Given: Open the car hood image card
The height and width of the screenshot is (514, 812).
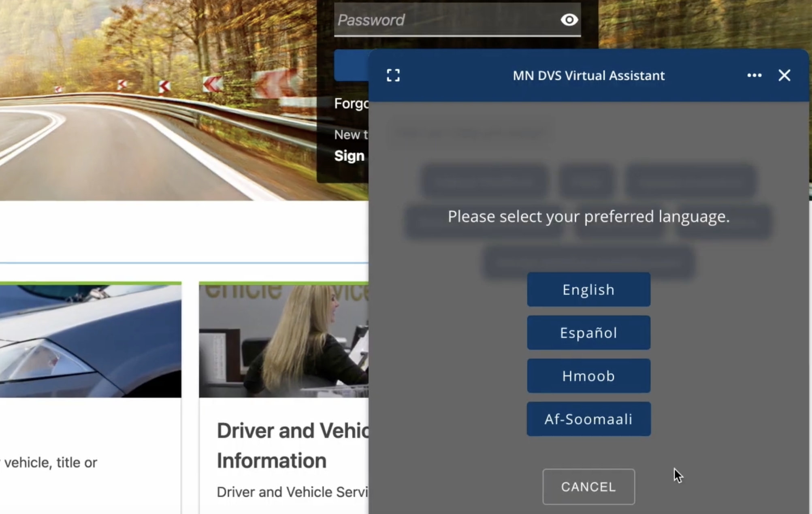Looking at the screenshot, I should click(90, 340).
